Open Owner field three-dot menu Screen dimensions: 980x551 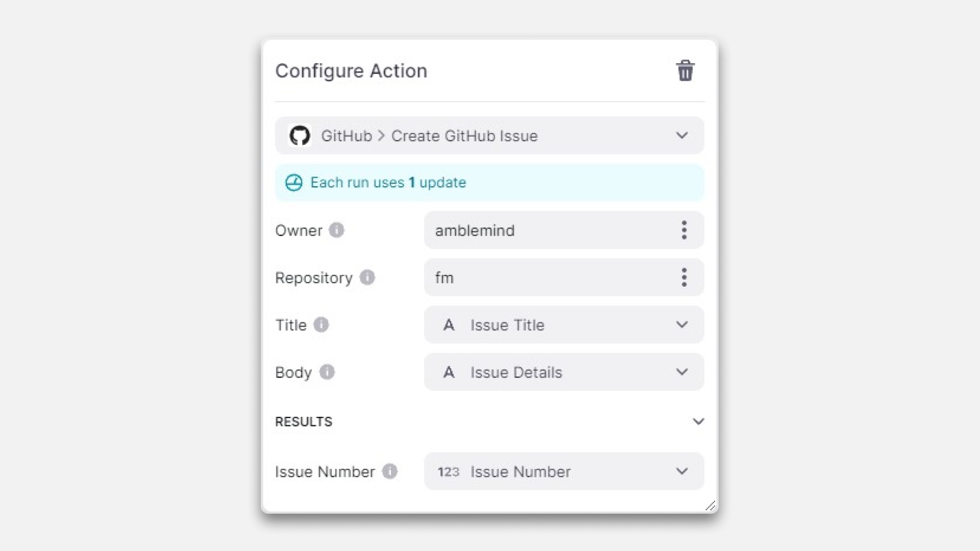[x=684, y=230]
